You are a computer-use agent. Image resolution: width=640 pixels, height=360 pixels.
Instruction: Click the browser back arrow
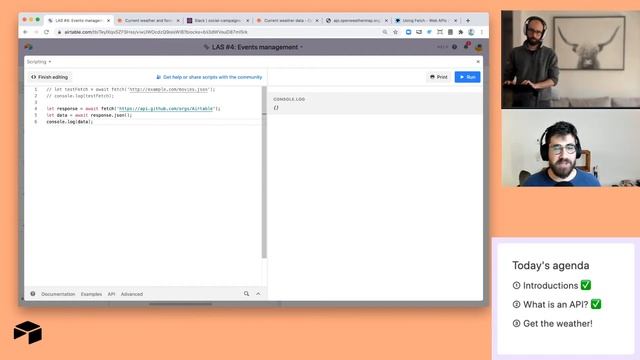[x=25, y=32]
